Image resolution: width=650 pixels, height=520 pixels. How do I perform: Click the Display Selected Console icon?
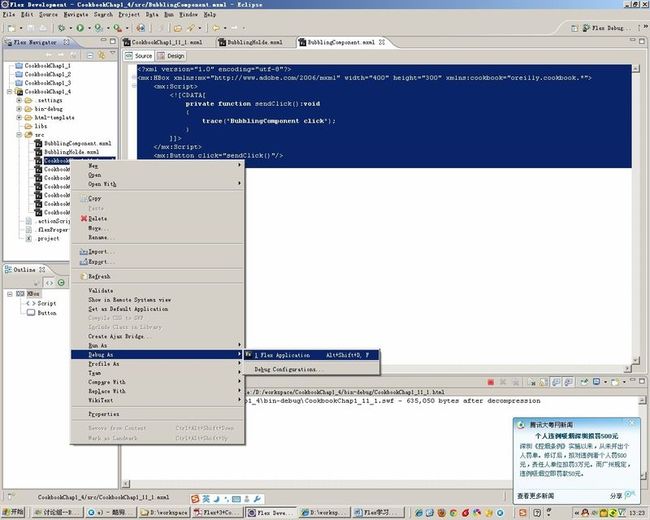point(596,382)
